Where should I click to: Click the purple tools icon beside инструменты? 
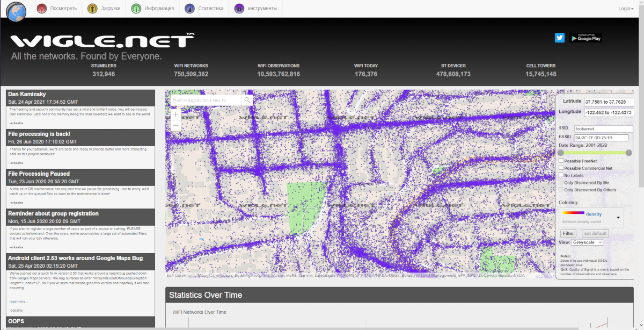239,9
